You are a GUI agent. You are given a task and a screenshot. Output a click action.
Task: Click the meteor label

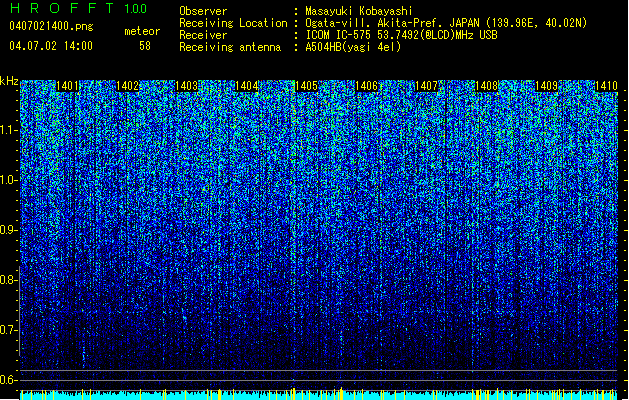(x=142, y=31)
